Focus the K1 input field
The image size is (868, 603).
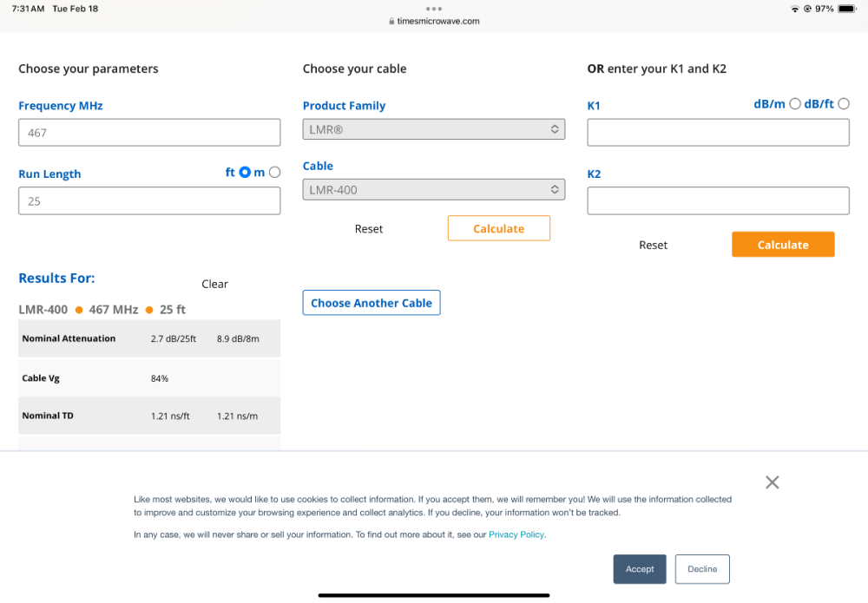718,133
